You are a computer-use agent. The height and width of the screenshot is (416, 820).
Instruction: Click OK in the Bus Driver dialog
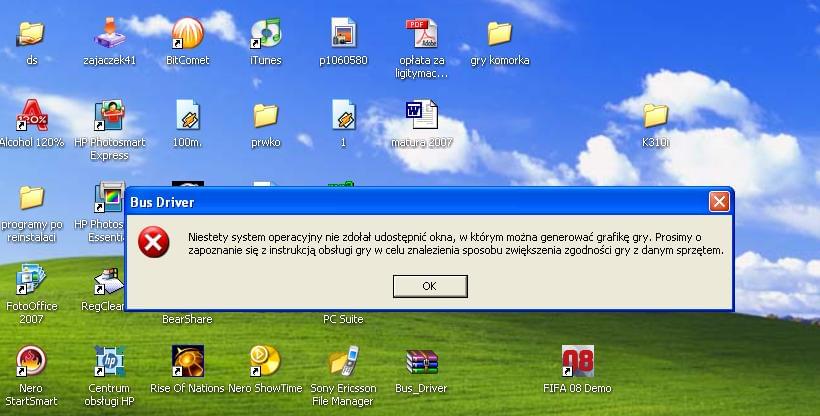(430, 286)
